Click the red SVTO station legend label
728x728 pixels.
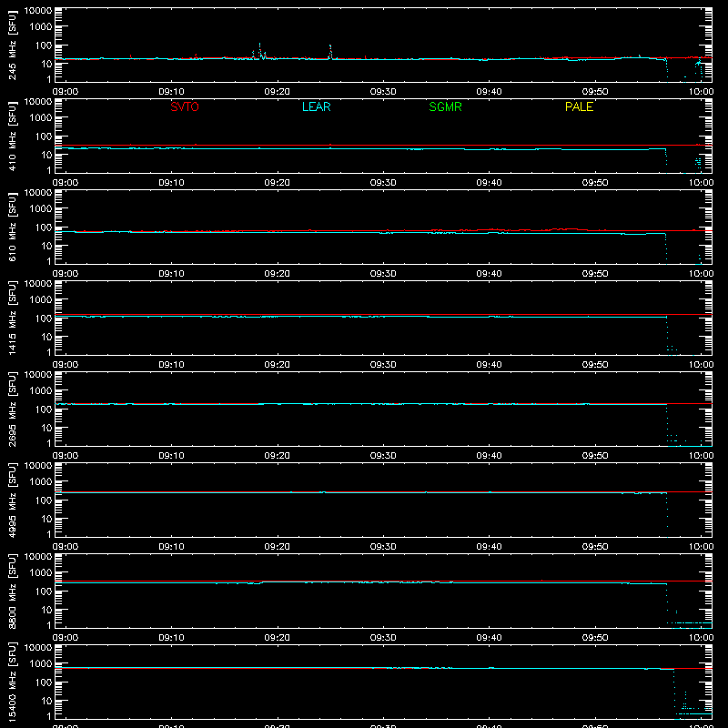(185, 106)
